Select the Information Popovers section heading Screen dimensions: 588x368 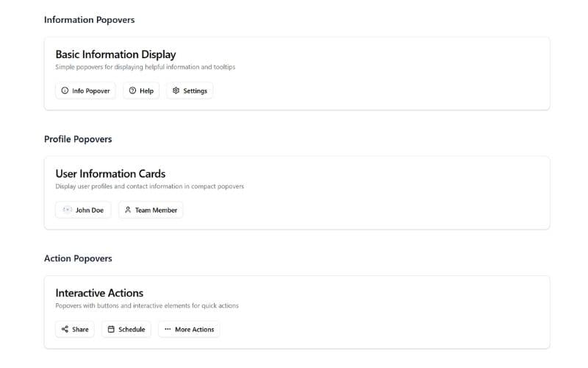click(x=89, y=20)
